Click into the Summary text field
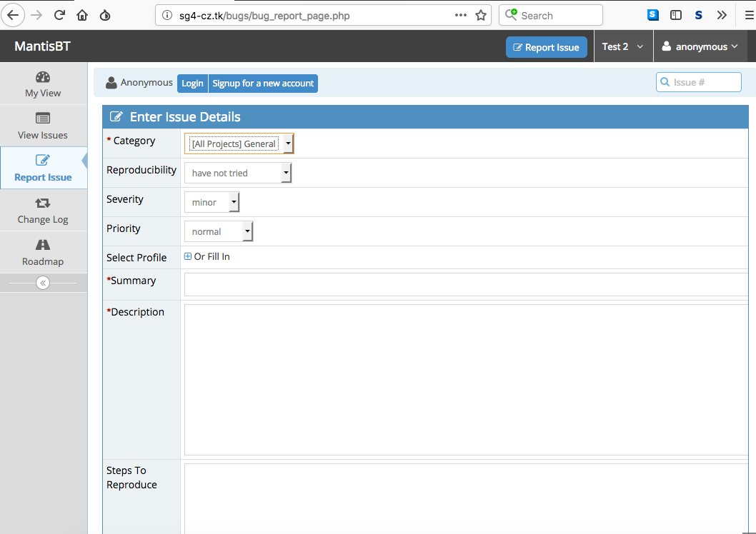756x534 pixels. [464, 284]
